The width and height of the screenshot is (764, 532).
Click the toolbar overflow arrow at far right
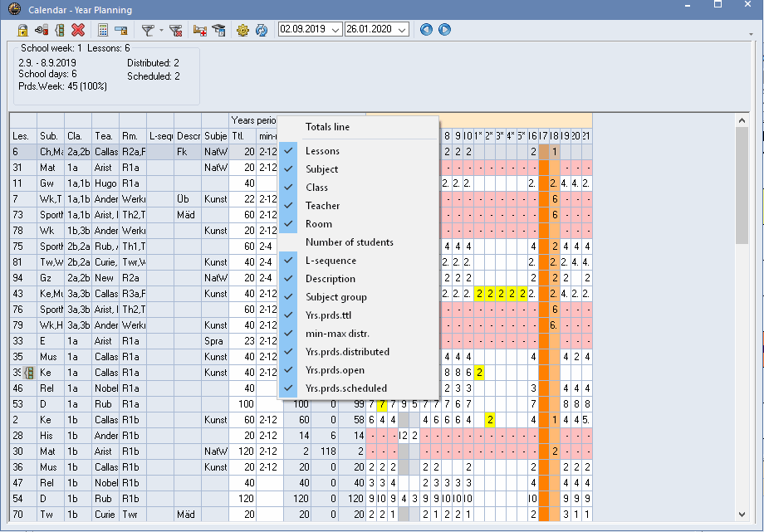pos(751,34)
